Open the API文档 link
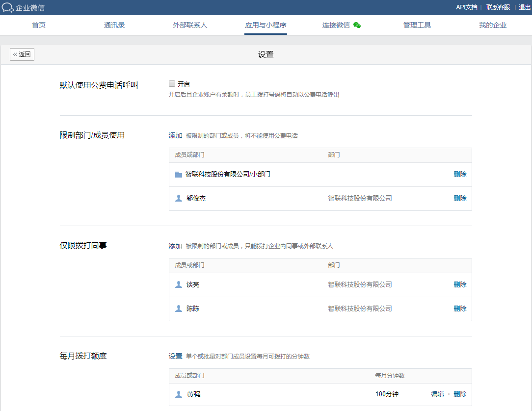The width and height of the screenshot is (532, 411). click(x=466, y=7)
